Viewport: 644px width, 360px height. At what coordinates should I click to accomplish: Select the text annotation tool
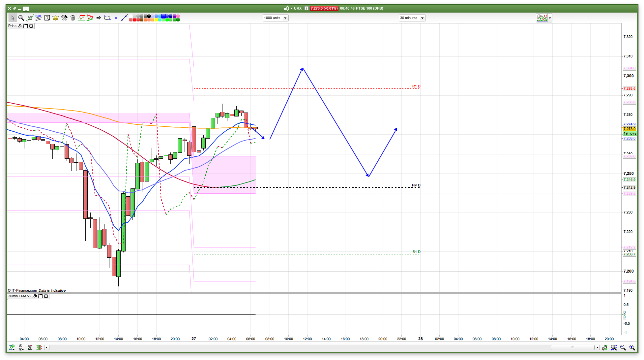(47, 18)
